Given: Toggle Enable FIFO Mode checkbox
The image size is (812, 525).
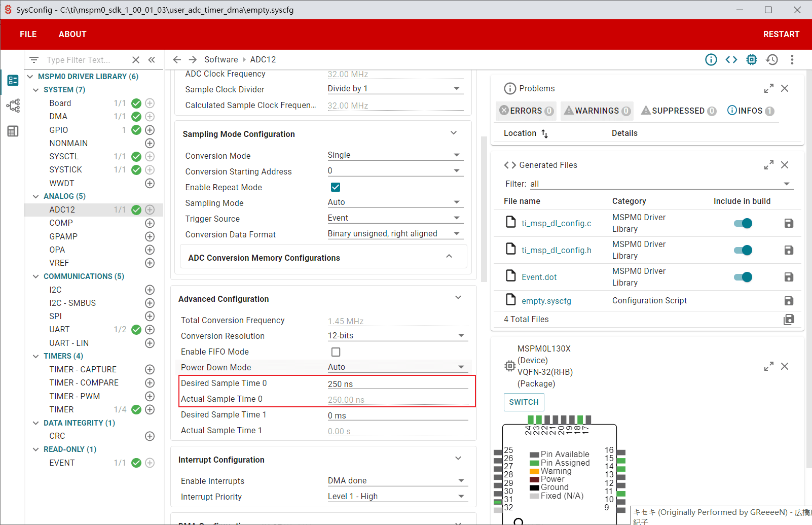Looking at the screenshot, I should [336, 352].
